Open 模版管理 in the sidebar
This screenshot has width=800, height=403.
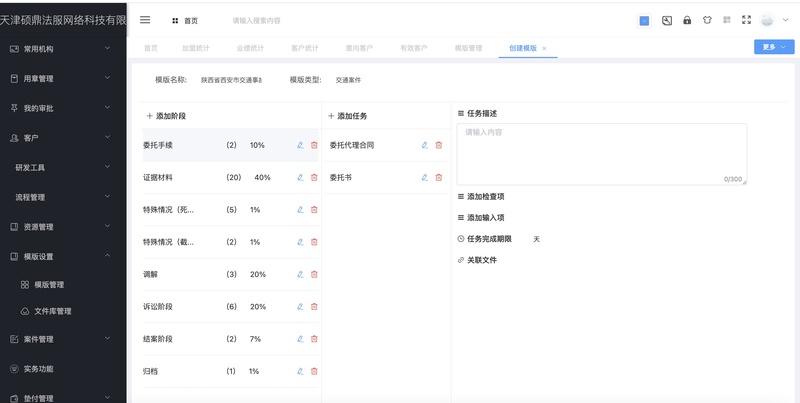point(63,285)
